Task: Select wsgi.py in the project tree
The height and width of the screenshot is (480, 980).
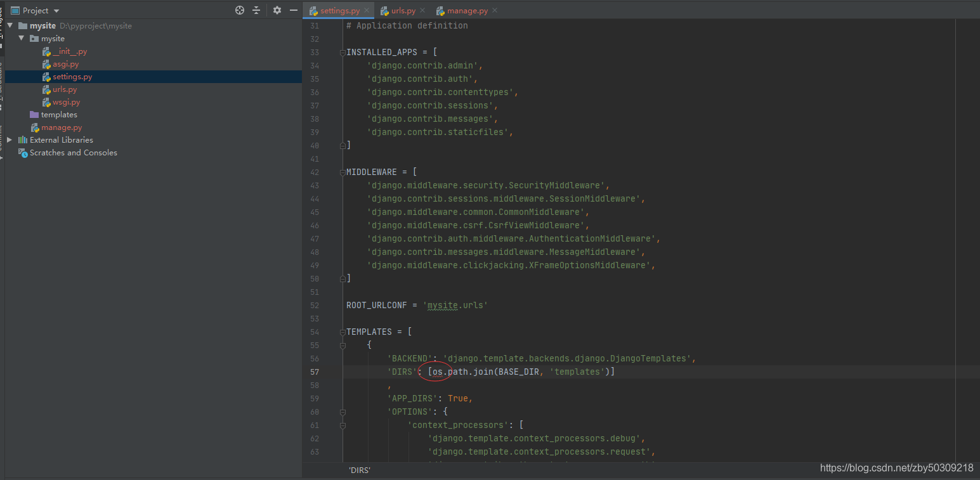Action: pyautogui.click(x=66, y=101)
